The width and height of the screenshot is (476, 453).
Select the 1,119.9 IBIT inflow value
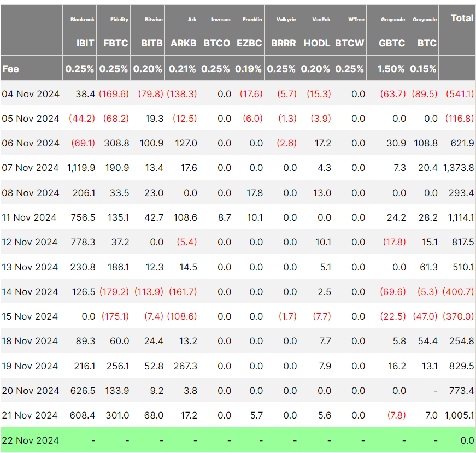point(81,168)
